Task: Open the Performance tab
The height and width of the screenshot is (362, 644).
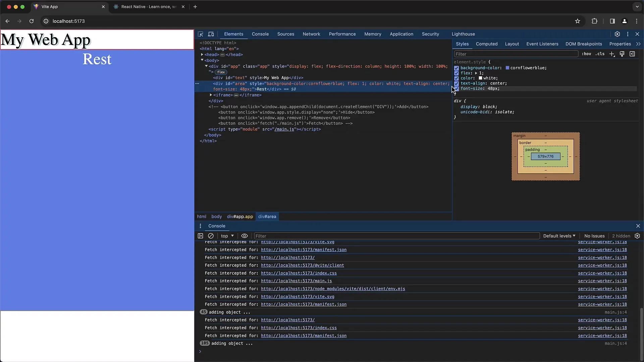Action: point(342,34)
